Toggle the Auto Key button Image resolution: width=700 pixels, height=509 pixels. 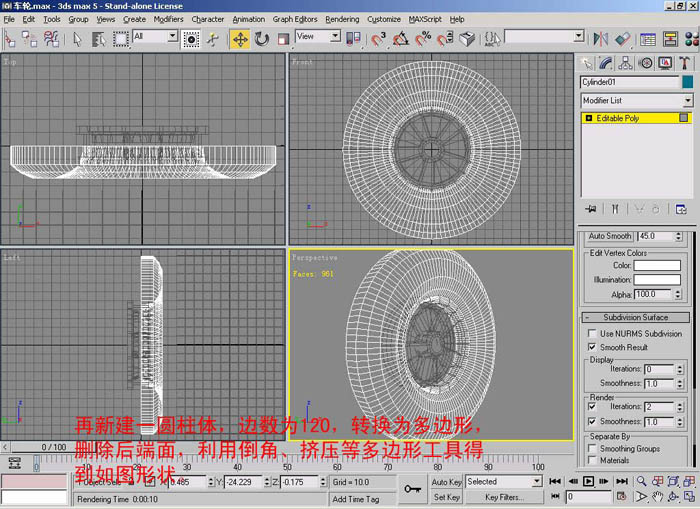(x=446, y=482)
